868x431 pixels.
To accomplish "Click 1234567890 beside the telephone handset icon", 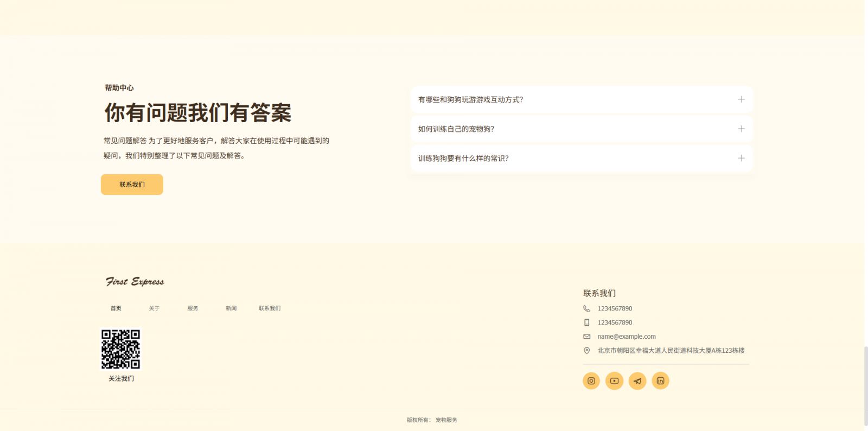I will tap(615, 308).
